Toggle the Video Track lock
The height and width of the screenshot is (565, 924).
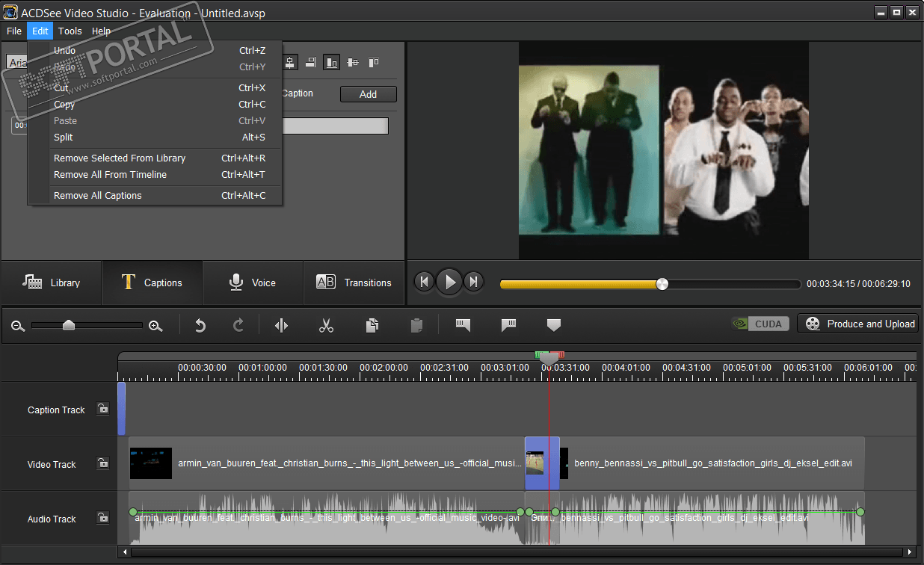pyautogui.click(x=103, y=463)
